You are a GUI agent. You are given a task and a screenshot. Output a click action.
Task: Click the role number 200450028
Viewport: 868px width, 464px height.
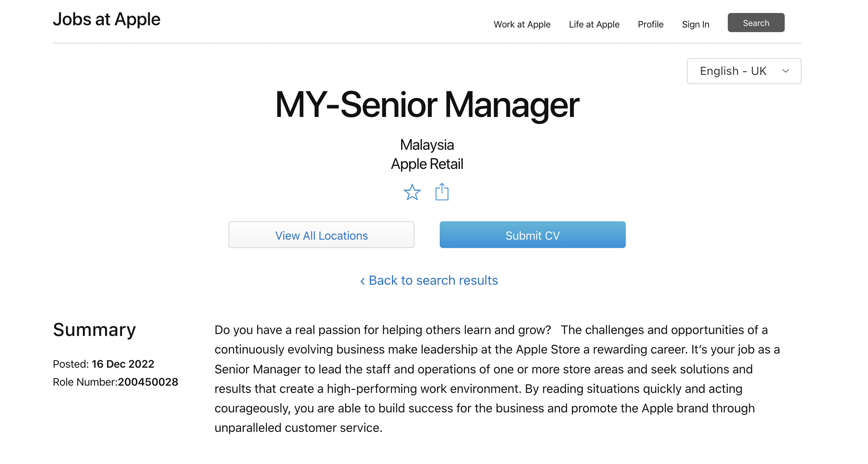[148, 382]
